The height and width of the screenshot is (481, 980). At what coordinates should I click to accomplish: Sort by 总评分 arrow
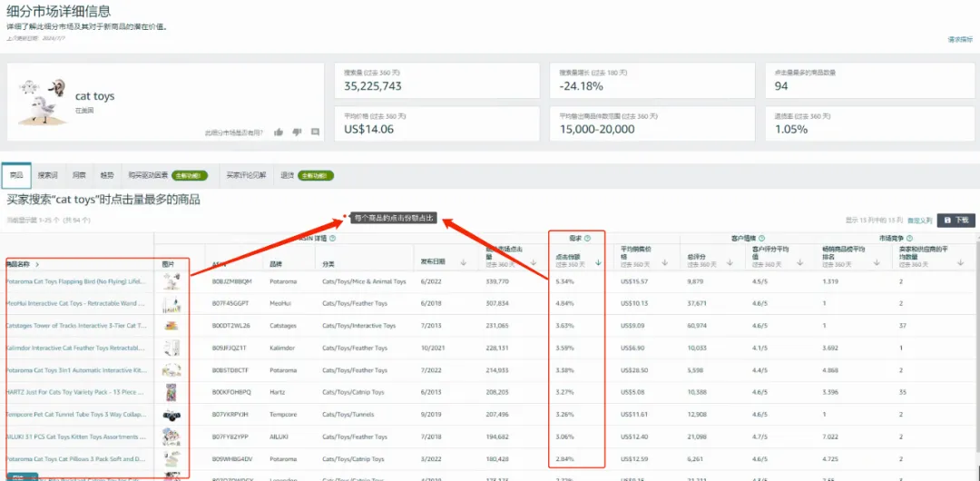pyautogui.click(x=730, y=263)
